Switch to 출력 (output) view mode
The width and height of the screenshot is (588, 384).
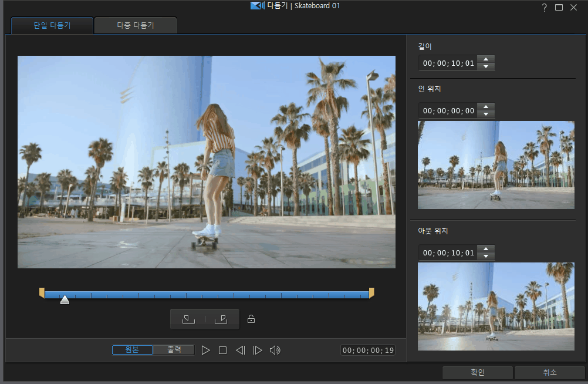pyautogui.click(x=174, y=350)
